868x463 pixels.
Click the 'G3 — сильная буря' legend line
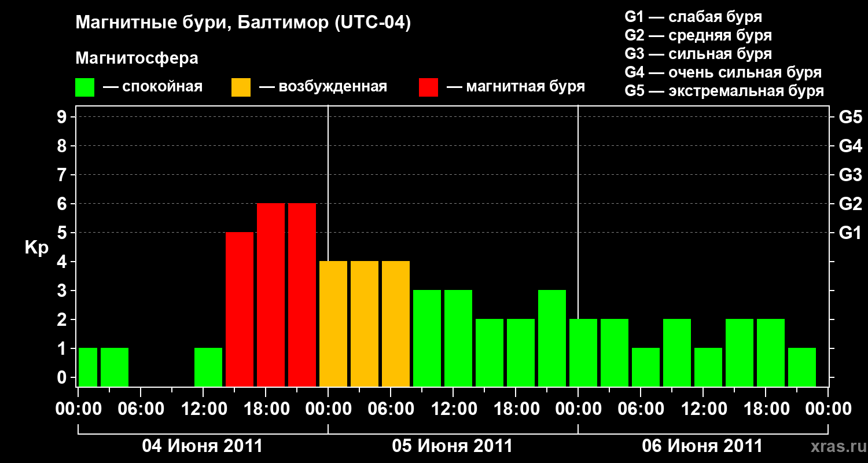698,54
